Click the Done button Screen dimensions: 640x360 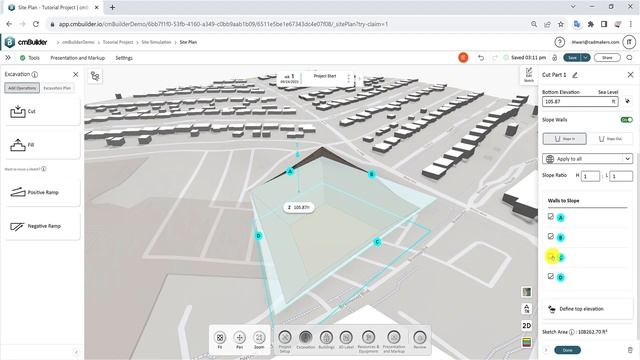[567, 350]
